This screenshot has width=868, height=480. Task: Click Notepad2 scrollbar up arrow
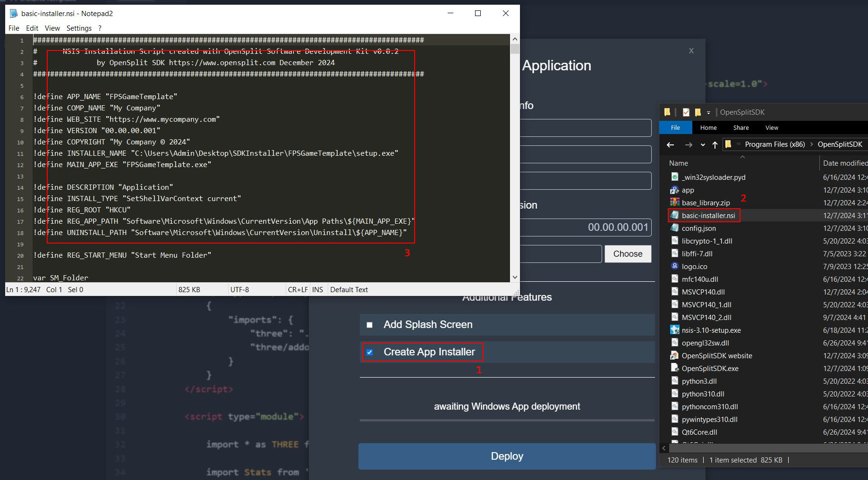click(515, 39)
